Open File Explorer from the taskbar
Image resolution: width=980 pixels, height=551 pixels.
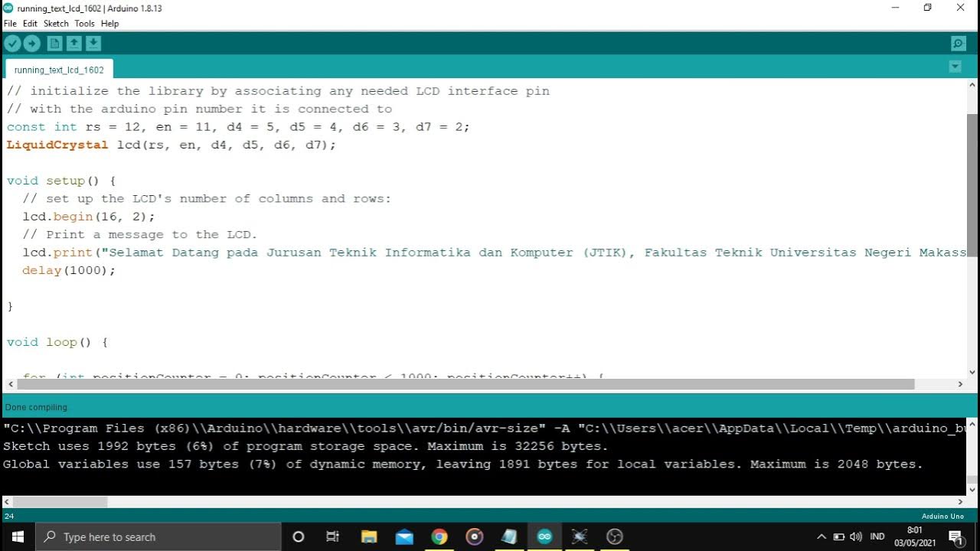click(369, 537)
